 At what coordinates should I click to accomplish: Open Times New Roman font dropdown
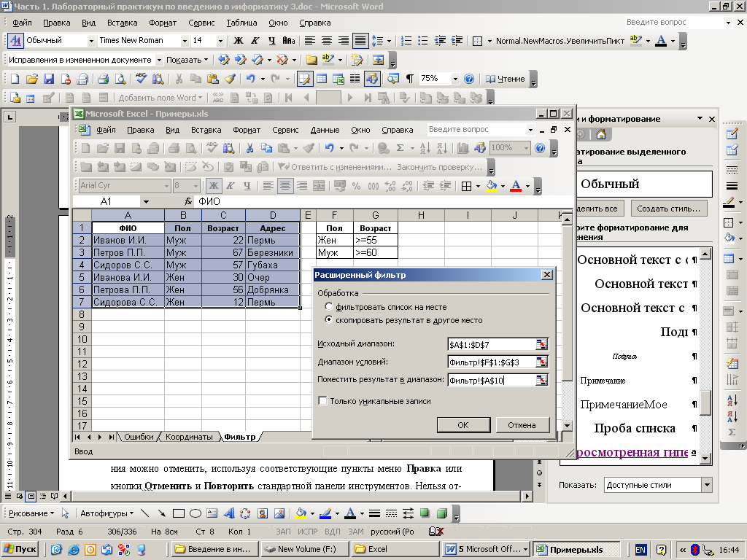185,41
